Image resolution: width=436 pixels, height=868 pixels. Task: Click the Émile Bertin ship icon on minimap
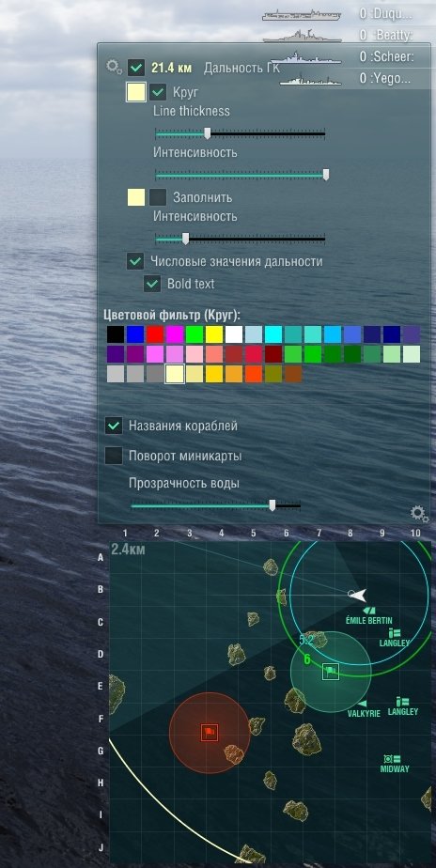(368, 611)
